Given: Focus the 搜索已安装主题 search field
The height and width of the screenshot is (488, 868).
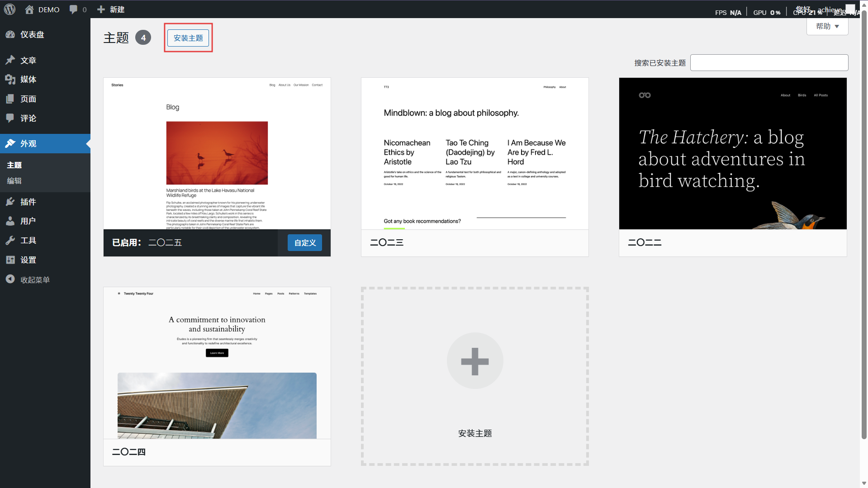Looking at the screenshot, I should 769,63.
